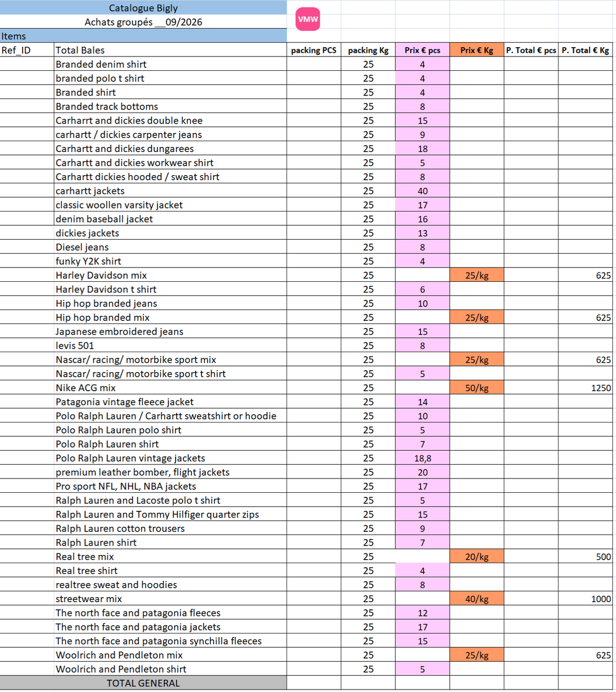616x692 pixels.
Task: Click the 'packing PCS' column header
Action: [314, 50]
